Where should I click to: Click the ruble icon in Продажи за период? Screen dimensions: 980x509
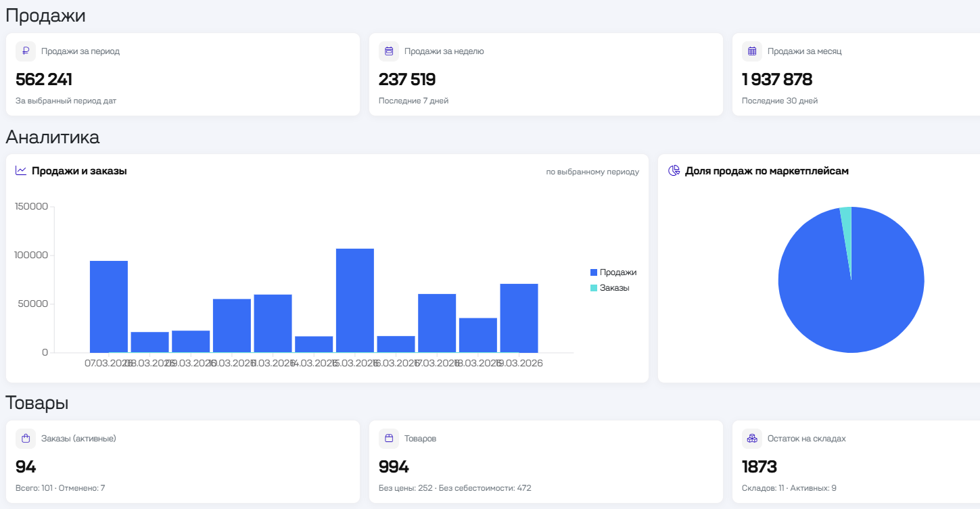click(26, 51)
